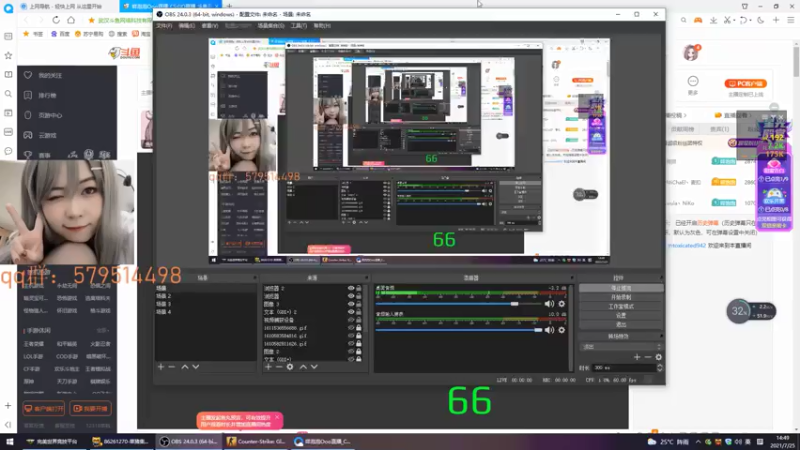Viewport: 800px width, 450px height.
Task: Open browser main menu hamburger icon
Action: (x=791, y=20)
